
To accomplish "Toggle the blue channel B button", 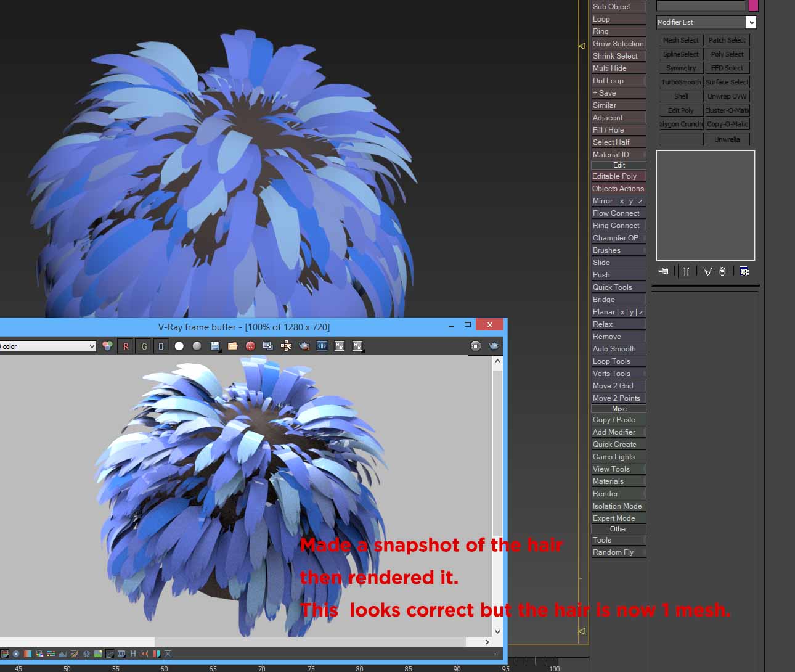I will coord(161,346).
